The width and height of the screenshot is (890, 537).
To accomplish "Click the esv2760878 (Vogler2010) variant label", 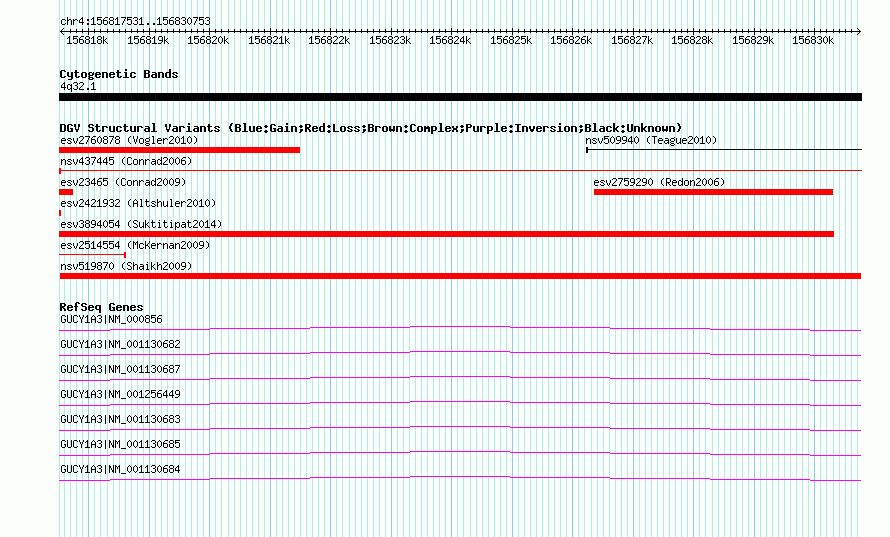I will (129, 140).
